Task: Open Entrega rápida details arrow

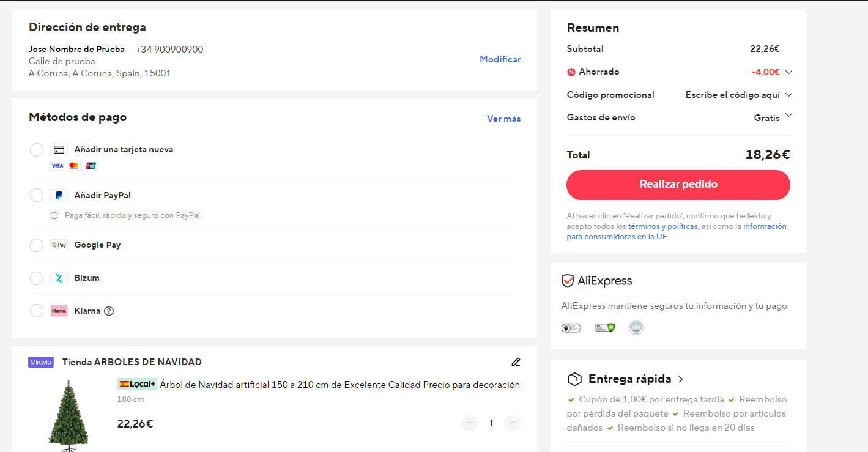Action: 681,379
